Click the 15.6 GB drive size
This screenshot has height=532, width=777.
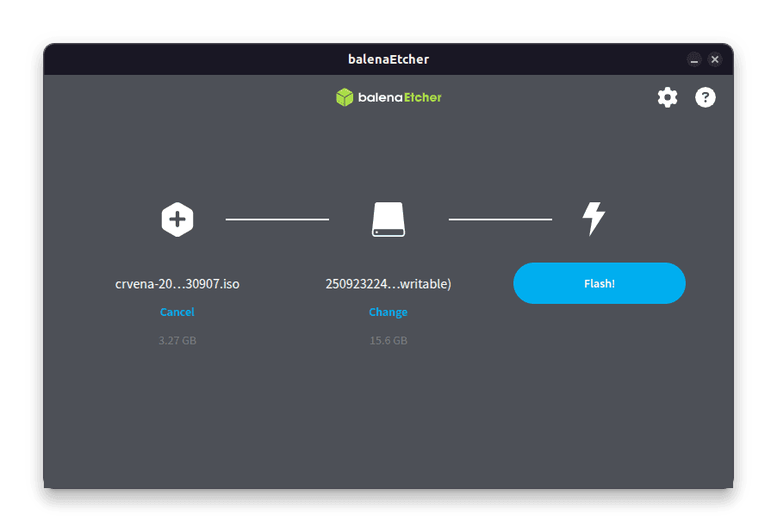point(388,340)
